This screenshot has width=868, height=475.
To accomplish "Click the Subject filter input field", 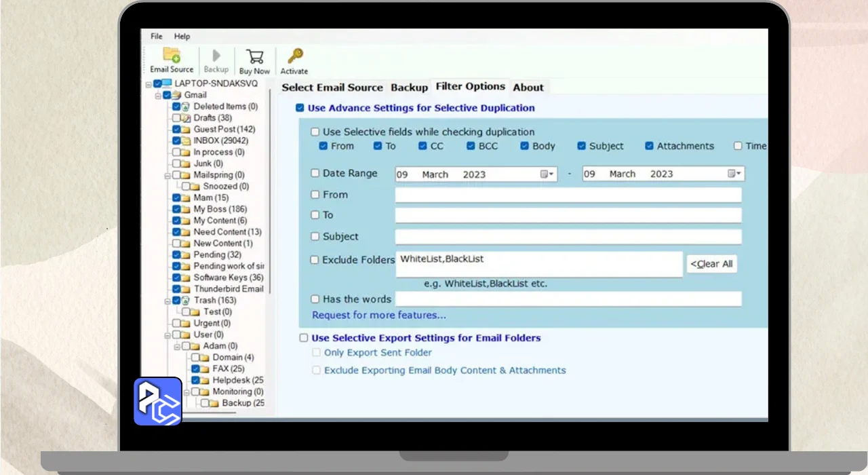I will (568, 237).
